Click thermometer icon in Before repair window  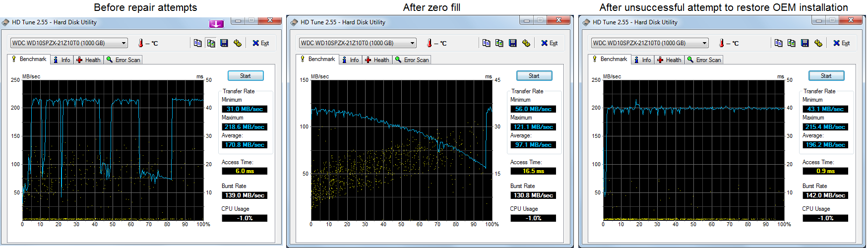141,43
